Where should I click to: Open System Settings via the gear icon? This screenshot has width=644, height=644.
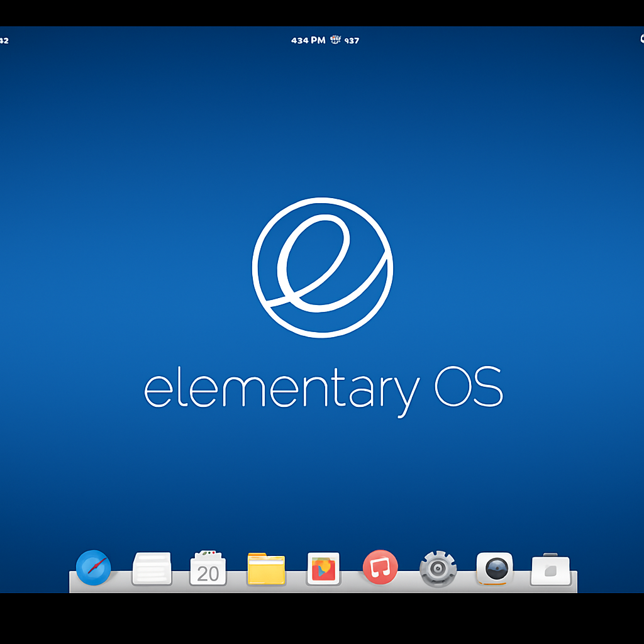pos(437,569)
